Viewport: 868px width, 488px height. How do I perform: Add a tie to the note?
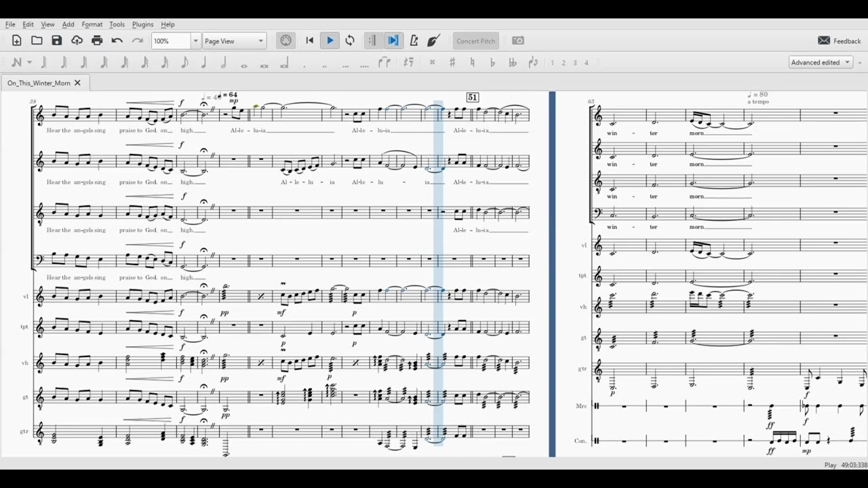384,62
